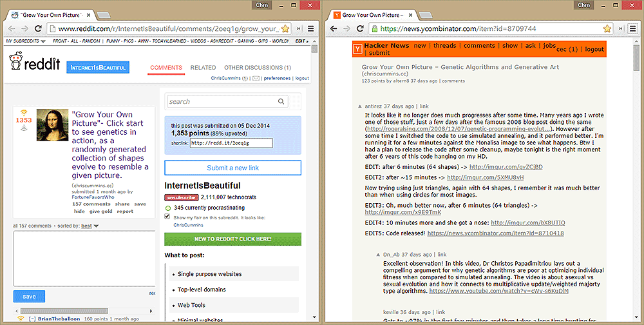Click EDIT link in subreddit bar
This screenshot has height=325, width=644.
point(301,41)
